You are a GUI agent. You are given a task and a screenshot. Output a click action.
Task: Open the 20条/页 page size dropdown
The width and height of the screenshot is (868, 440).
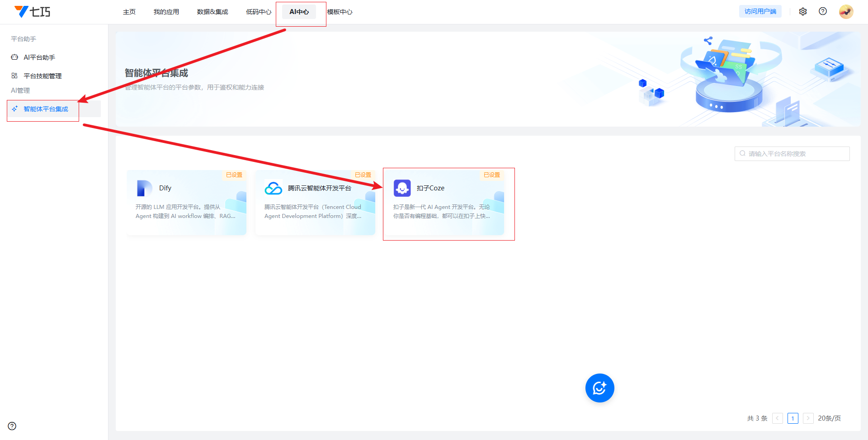tap(829, 418)
